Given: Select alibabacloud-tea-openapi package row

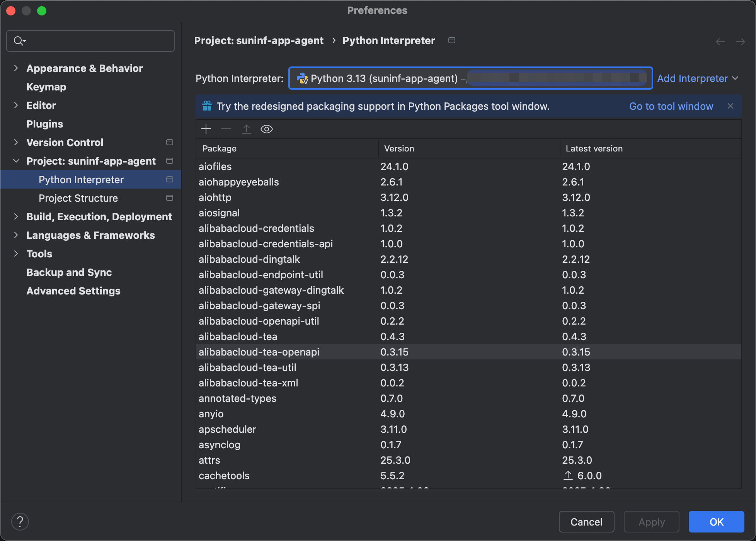Looking at the screenshot, I should tap(469, 352).
